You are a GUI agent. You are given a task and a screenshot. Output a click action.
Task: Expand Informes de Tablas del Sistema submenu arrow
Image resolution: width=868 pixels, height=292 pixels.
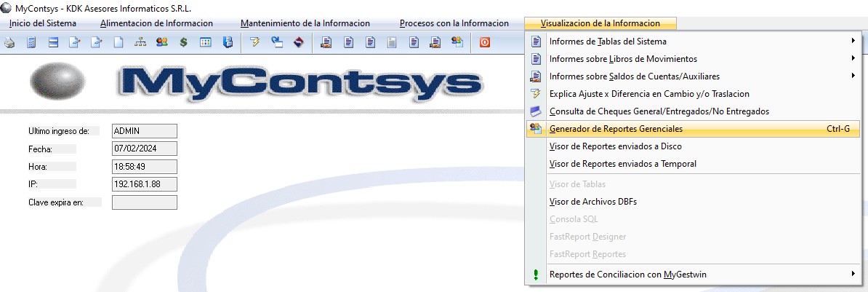click(853, 42)
